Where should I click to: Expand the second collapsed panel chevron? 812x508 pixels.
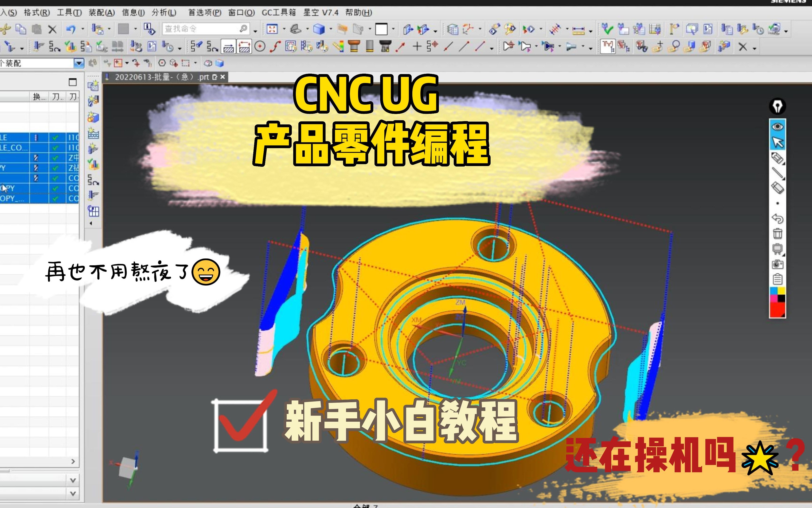(73, 494)
